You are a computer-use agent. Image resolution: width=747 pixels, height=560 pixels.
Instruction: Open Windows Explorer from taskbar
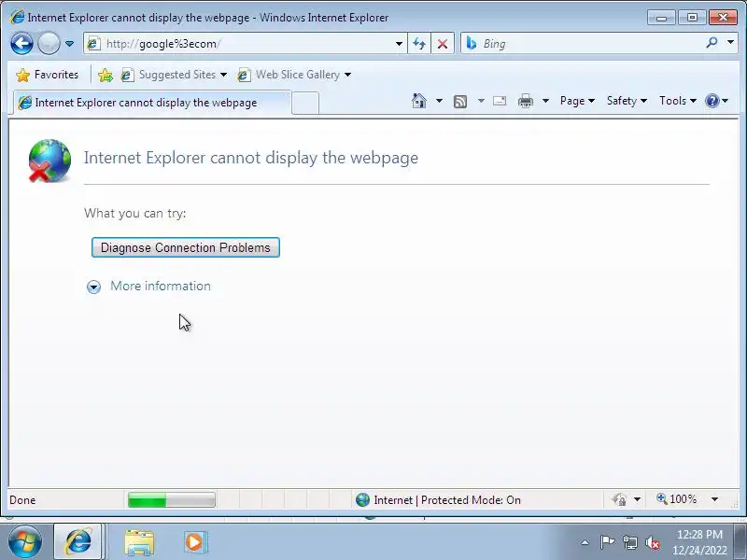pos(139,542)
